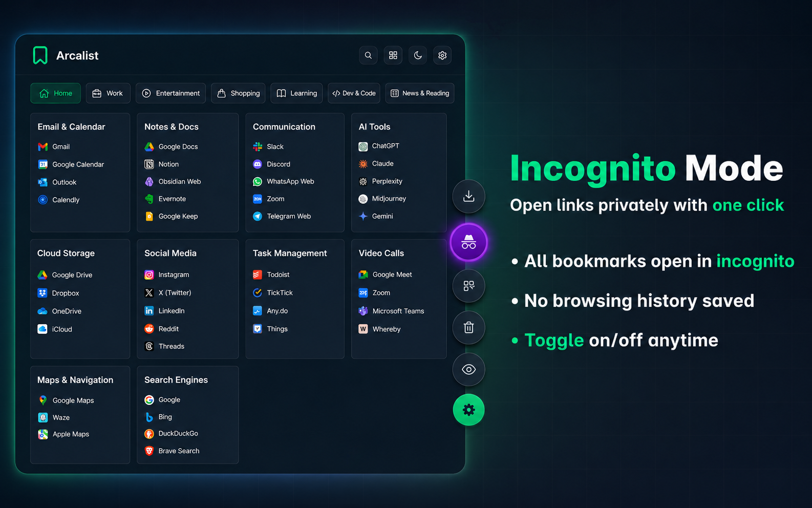
Task: Switch to the Work tab
Action: [108, 93]
